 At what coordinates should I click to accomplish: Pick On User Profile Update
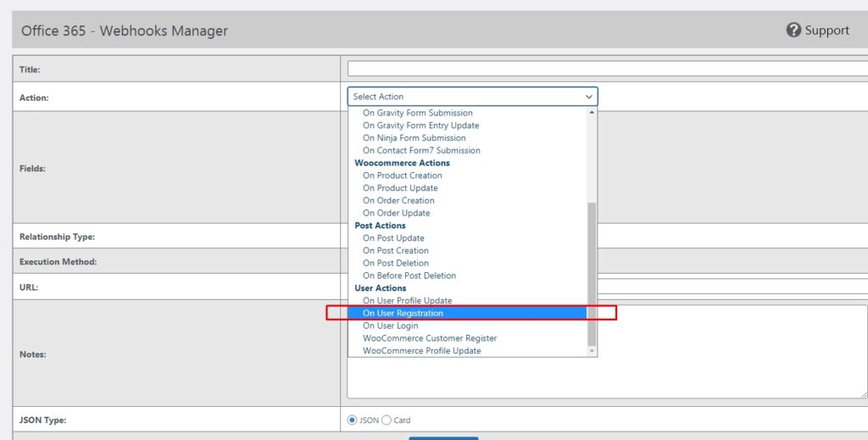tap(408, 300)
